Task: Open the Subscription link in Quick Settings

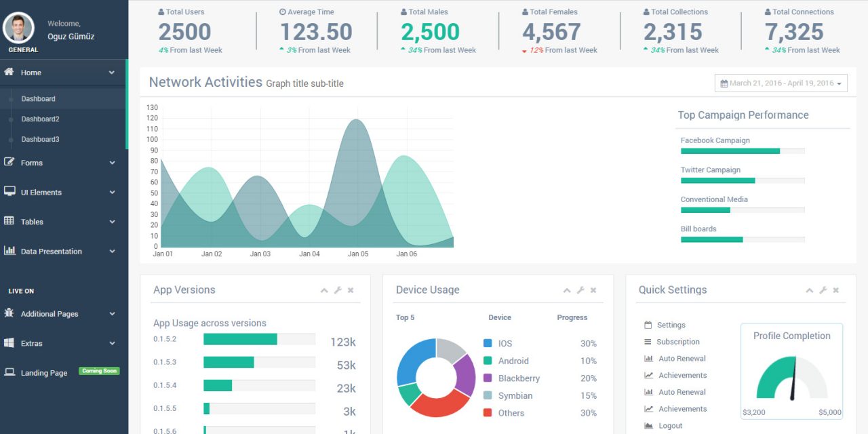Action: click(x=678, y=342)
